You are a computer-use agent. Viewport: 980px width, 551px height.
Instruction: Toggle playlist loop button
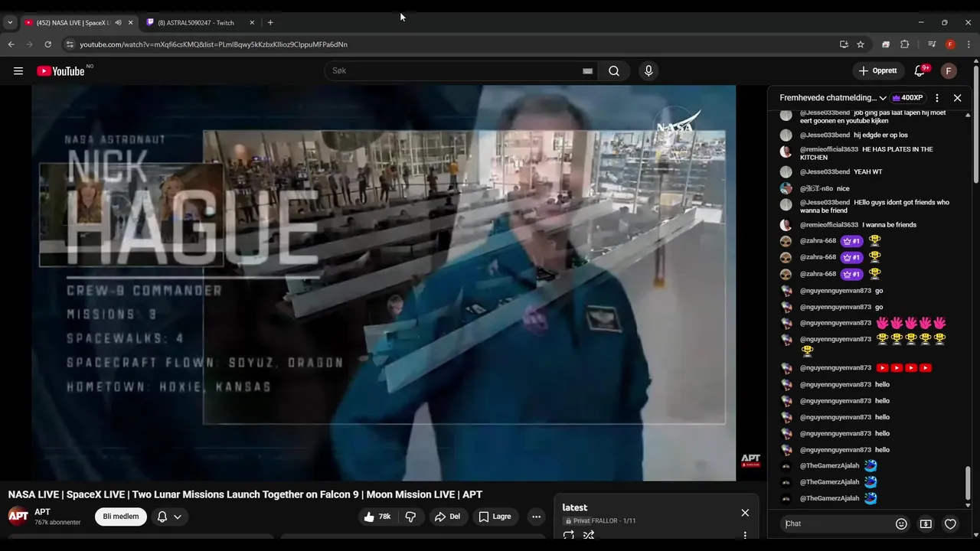[x=568, y=535]
